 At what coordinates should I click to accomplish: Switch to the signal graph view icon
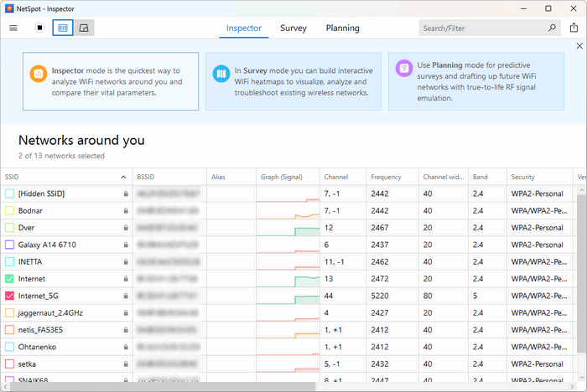84,28
